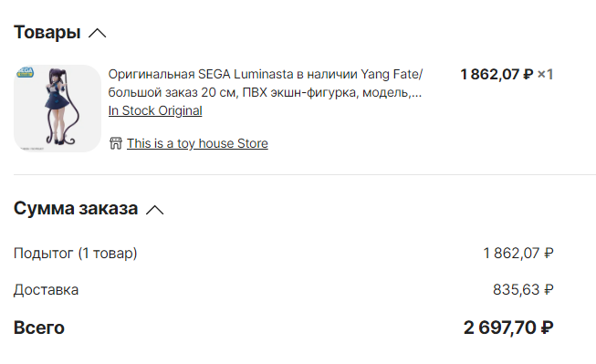Open the SEGA Luminasta product title
Viewport: 596px width, 364px height.
(266, 83)
